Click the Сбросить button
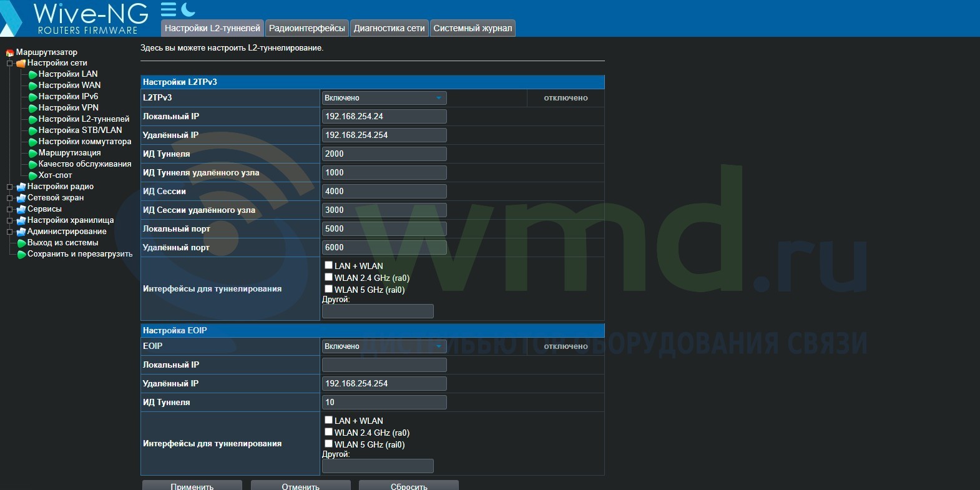Viewport: 980px width, 490px height. [x=409, y=486]
